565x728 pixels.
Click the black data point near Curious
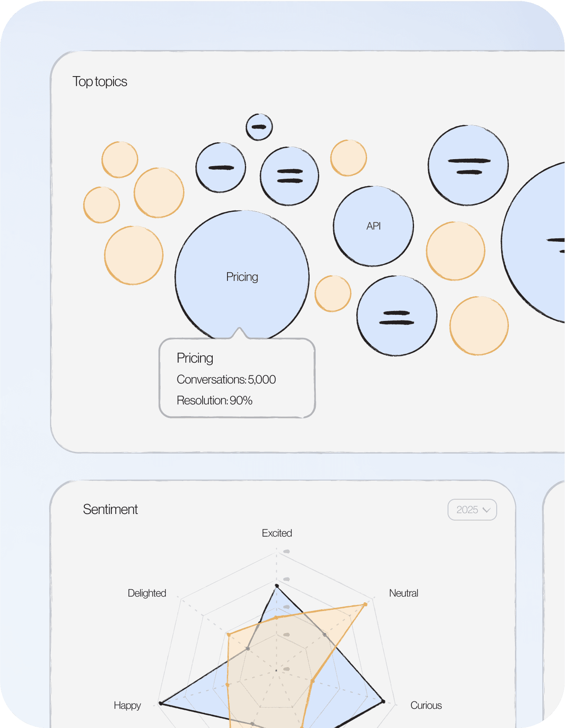click(x=383, y=701)
